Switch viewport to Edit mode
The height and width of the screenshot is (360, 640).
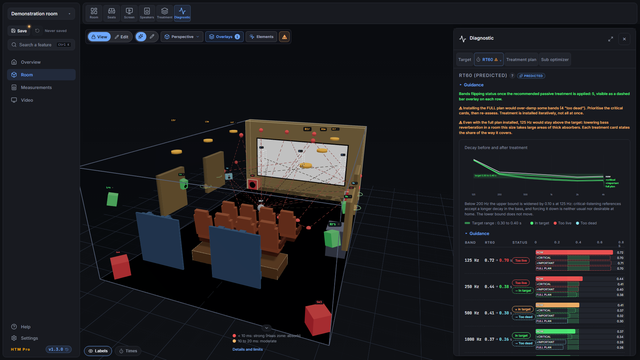pos(122,37)
